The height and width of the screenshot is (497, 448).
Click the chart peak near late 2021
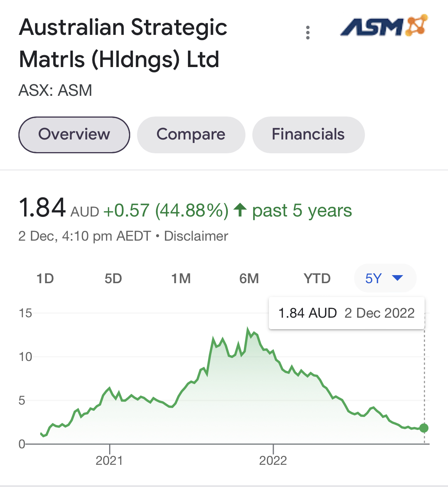point(248,330)
